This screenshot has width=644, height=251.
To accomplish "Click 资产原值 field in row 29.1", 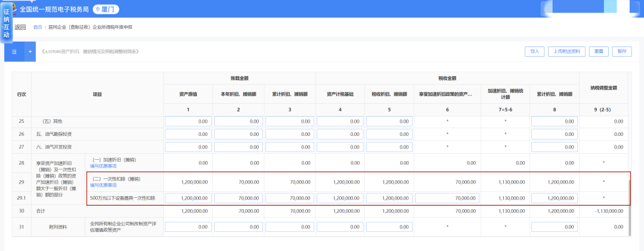I will click(x=187, y=198).
